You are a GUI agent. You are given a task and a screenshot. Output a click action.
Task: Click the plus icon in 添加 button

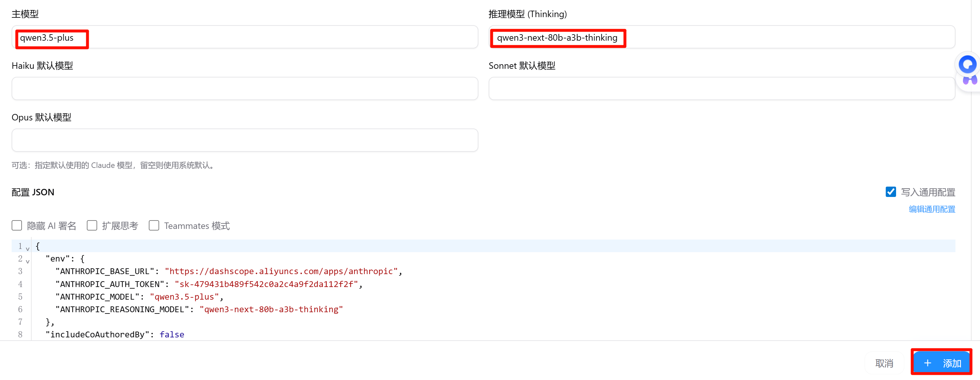tap(927, 363)
